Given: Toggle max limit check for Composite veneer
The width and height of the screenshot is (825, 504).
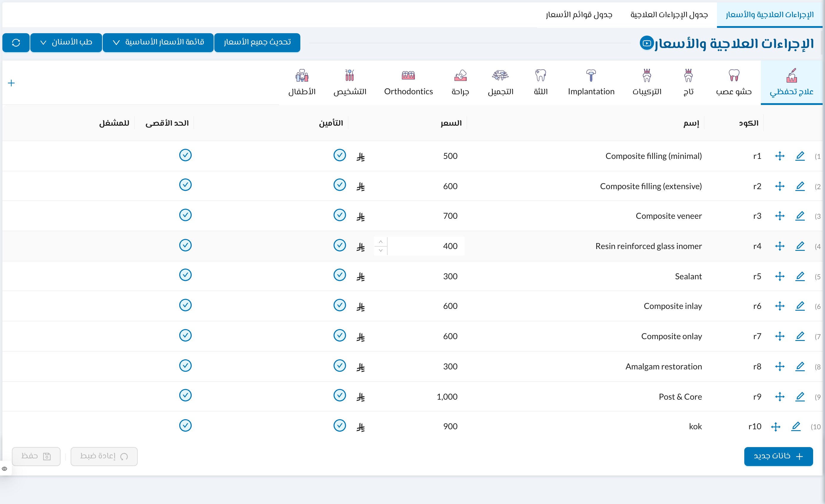Looking at the screenshot, I should pyautogui.click(x=185, y=215).
